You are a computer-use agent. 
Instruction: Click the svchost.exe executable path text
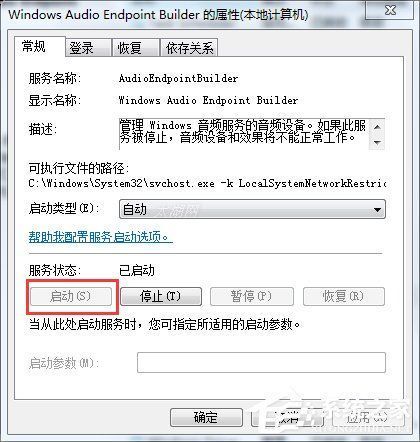[207, 183]
